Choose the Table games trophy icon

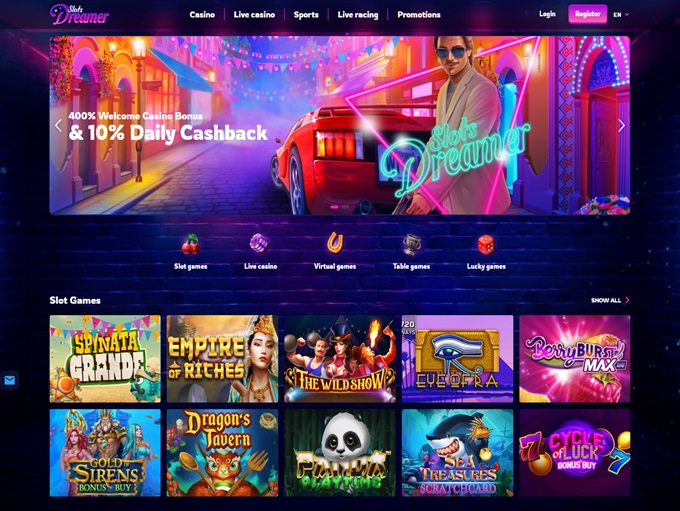(412, 245)
